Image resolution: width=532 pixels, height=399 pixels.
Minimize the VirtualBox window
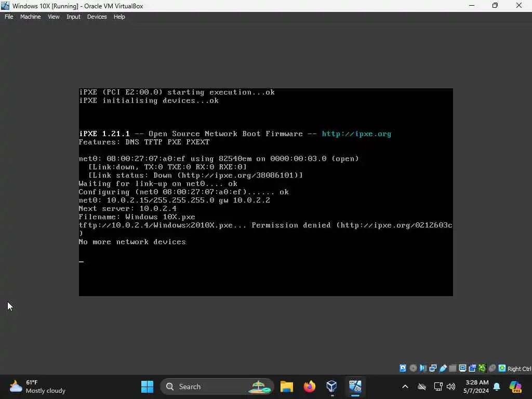click(472, 6)
